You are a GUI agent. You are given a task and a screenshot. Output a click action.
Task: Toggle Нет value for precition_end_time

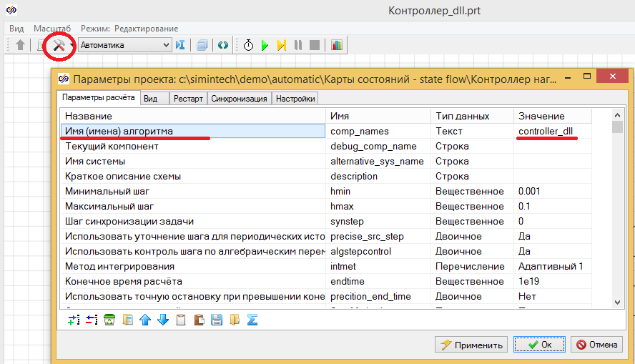(x=553, y=296)
